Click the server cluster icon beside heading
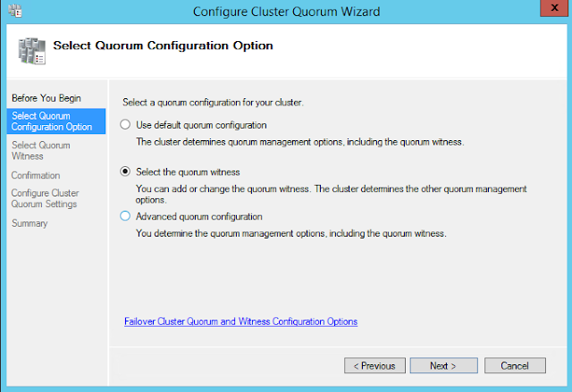Image resolution: width=572 pixels, height=392 pixels. click(x=32, y=51)
